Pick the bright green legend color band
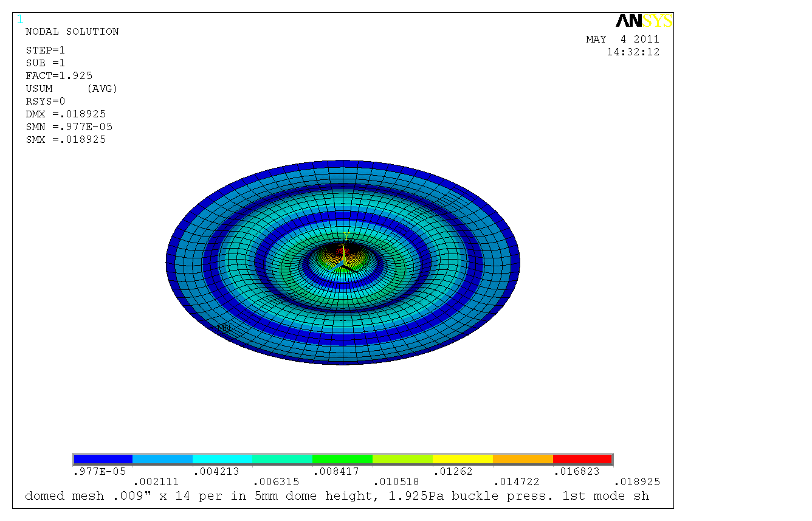The image size is (812, 521). [x=342, y=459]
